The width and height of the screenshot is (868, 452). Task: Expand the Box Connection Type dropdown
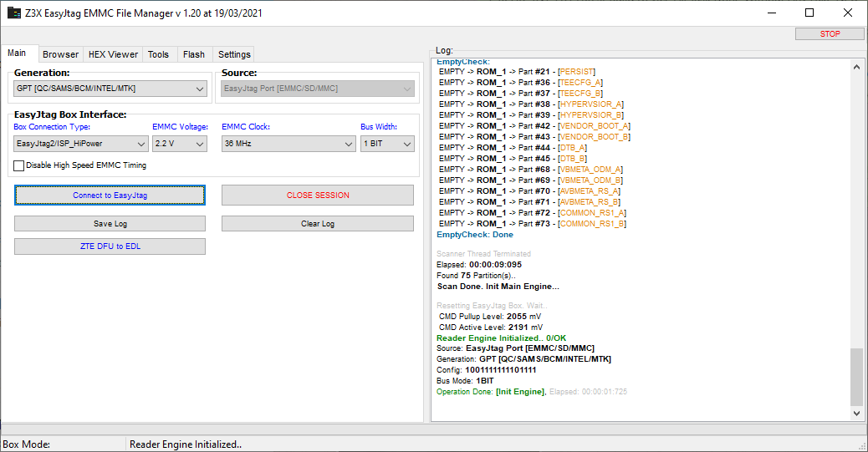[x=81, y=144]
